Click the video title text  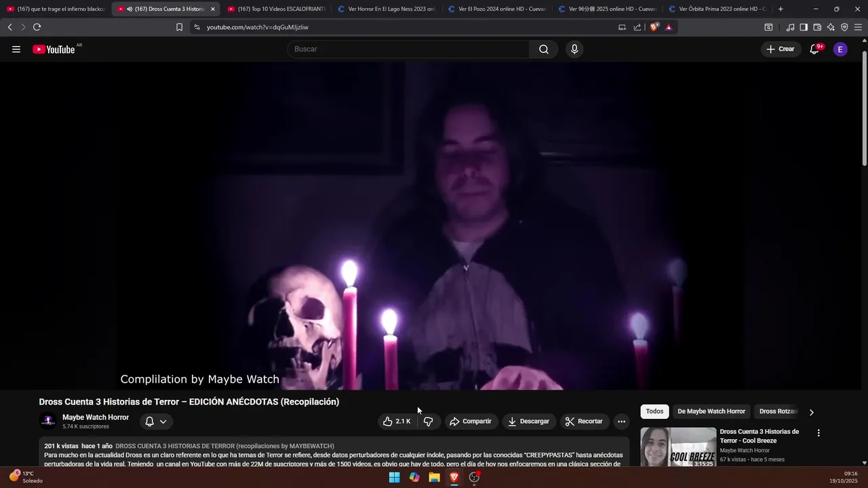pos(189,402)
